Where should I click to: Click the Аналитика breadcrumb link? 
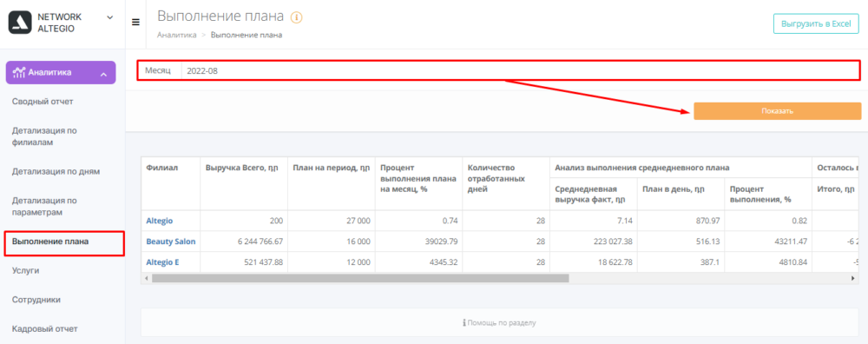(176, 35)
